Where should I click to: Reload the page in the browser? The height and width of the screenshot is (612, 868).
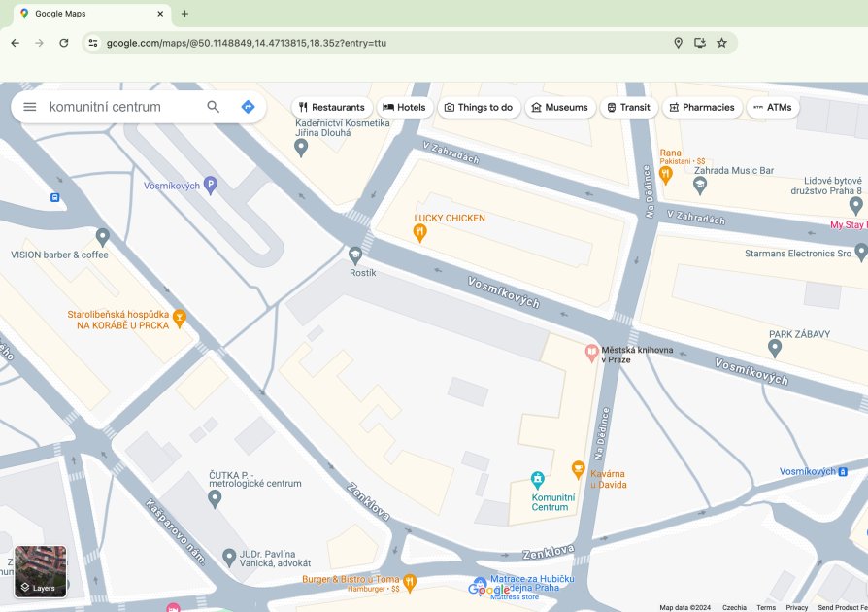point(64,43)
